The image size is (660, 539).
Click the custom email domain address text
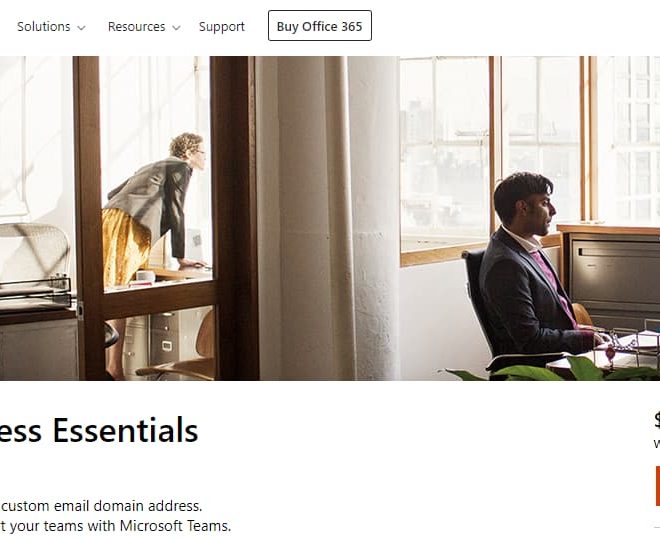pos(101,505)
